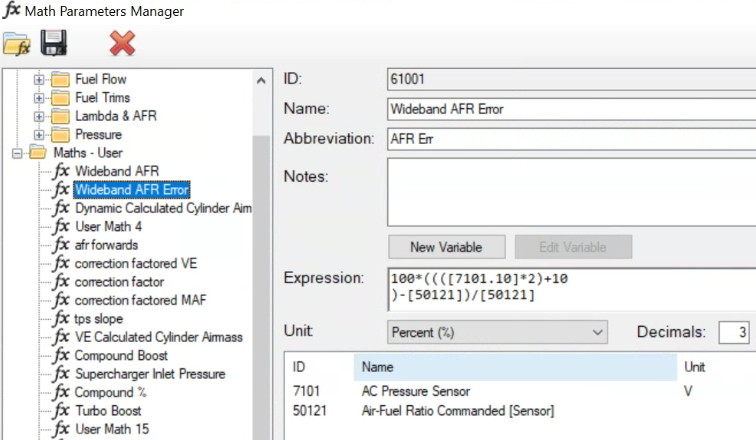Image resolution: width=756 pixels, height=440 pixels.
Task: Select tps slope math item
Action: [98, 319]
